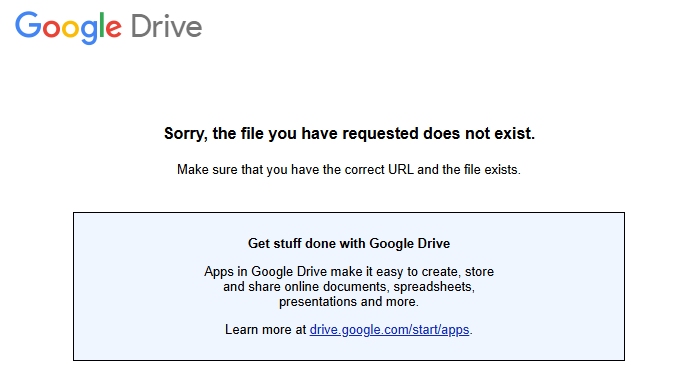Viewport: 682px width, 392px height.
Task: Click 'the file exists.' in the subtext
Action: click(x=481, y=169)
